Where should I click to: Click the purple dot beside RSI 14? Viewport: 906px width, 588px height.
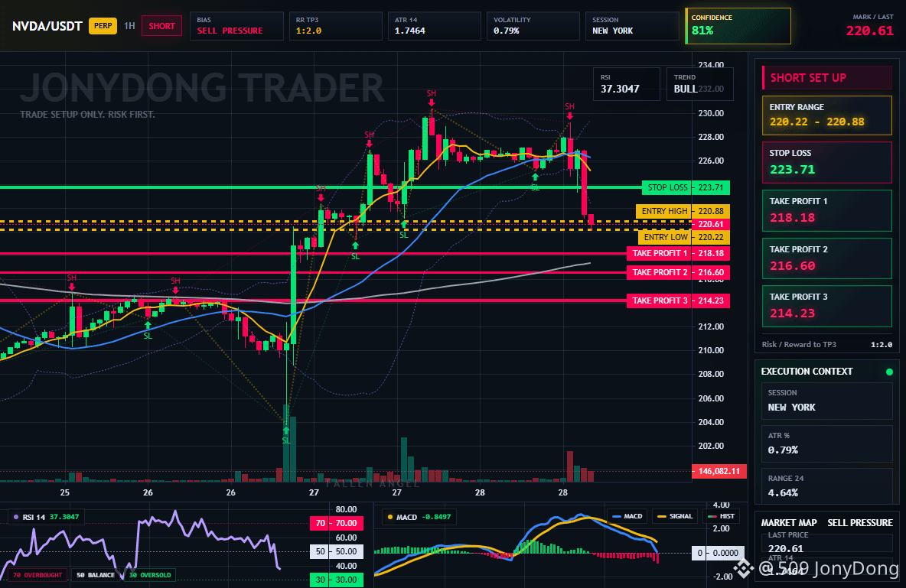[15, 517]
